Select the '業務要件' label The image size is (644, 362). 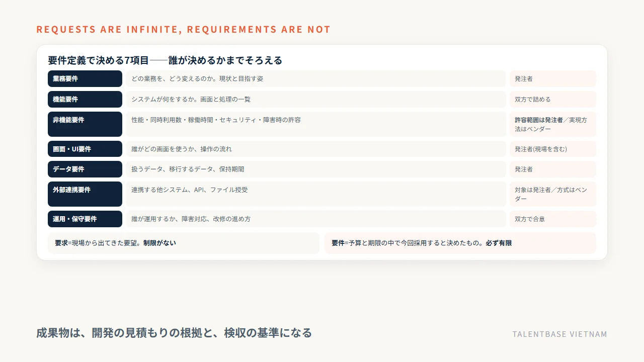[x=85, y=78]
